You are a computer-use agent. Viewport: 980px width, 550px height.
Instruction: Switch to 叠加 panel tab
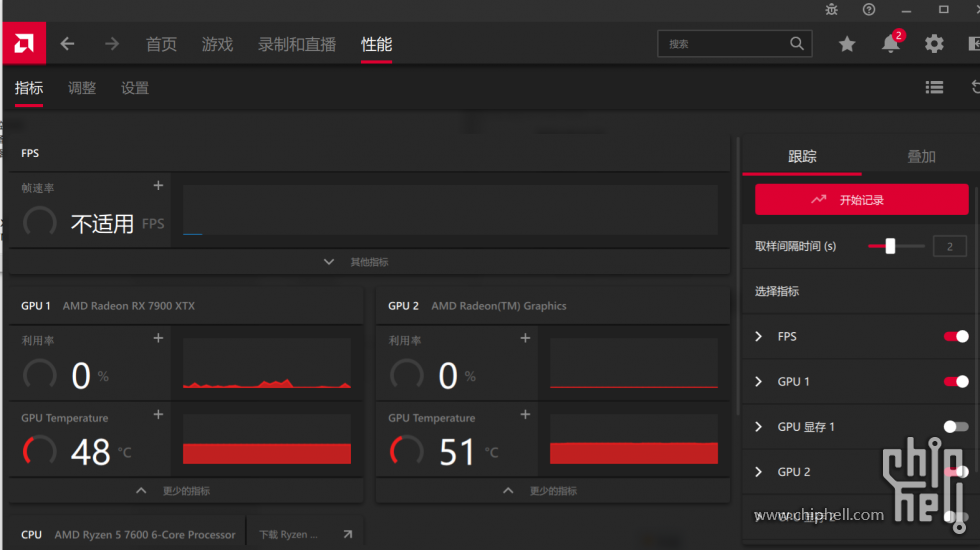tap(921, 156)
